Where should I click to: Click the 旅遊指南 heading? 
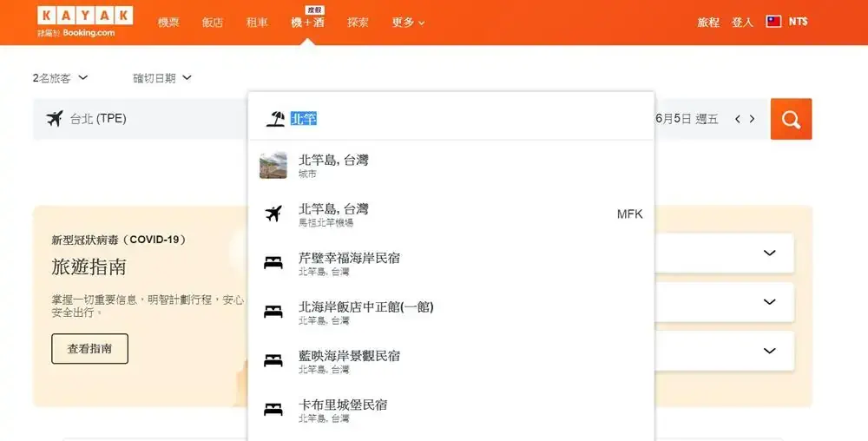click(x=89, y=267)
